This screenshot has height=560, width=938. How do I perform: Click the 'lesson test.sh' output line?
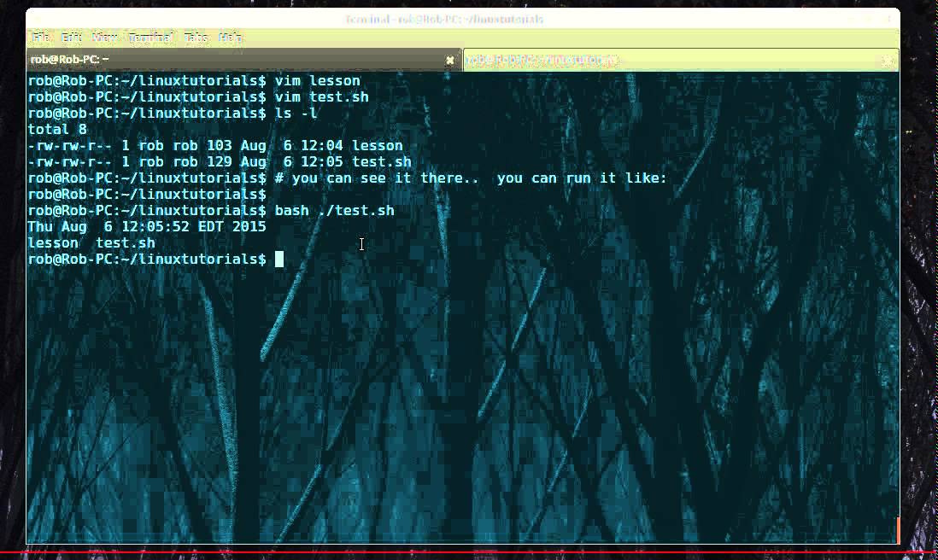tap(91, 242)
